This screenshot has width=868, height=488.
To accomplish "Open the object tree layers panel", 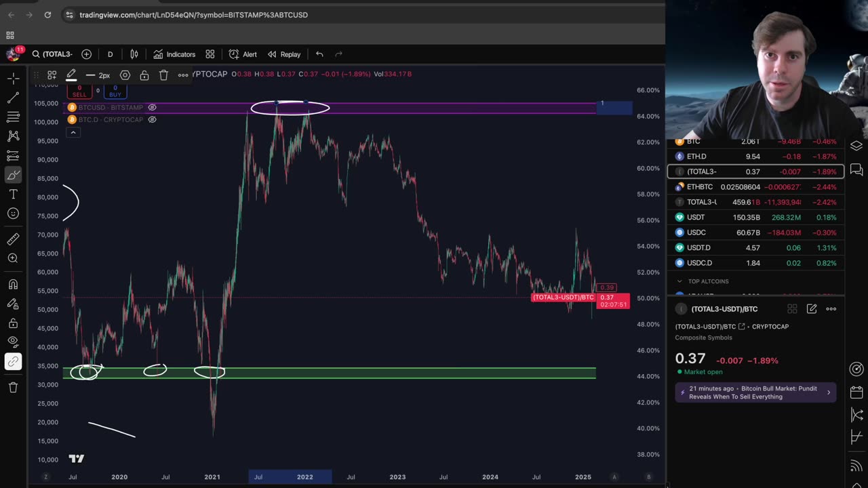I will point(856,146).
